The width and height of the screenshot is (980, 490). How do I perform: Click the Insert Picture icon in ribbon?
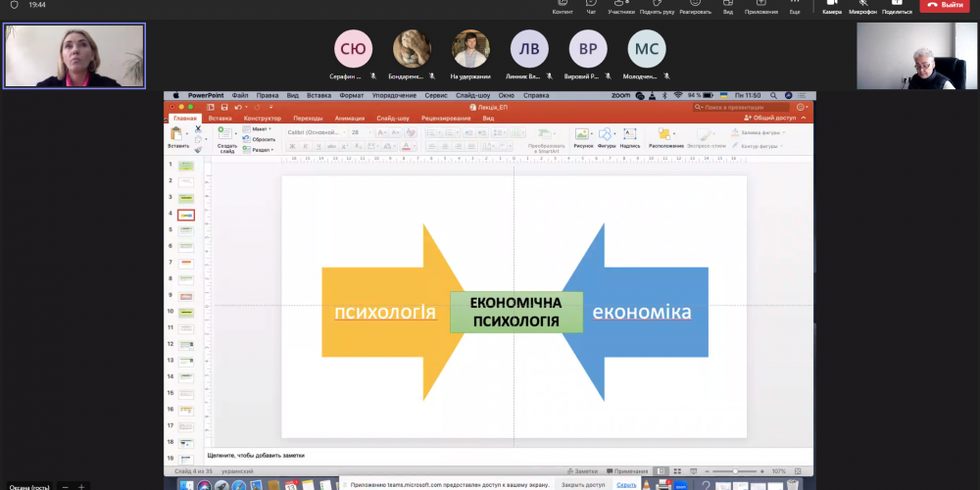tap(583, 134)
